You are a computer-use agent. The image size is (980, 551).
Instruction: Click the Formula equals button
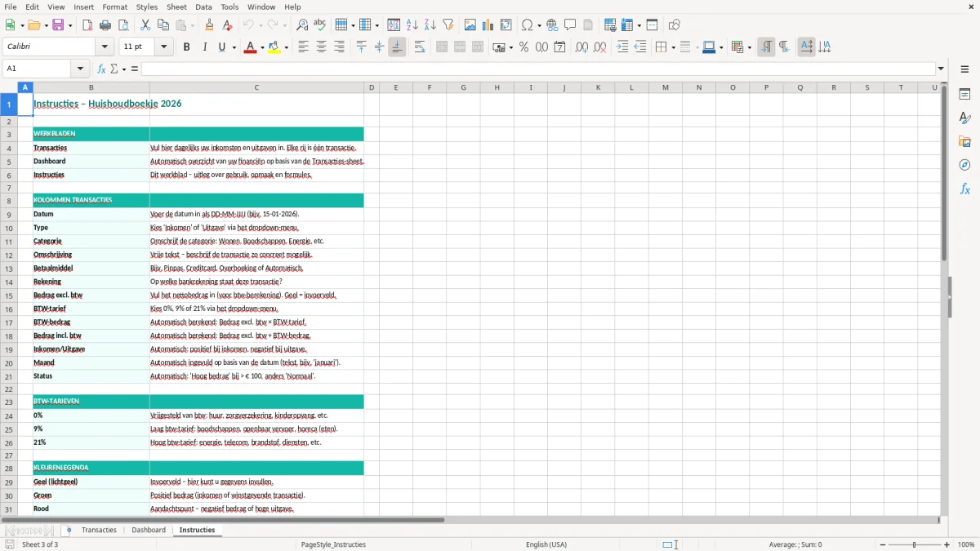(135, 69)
